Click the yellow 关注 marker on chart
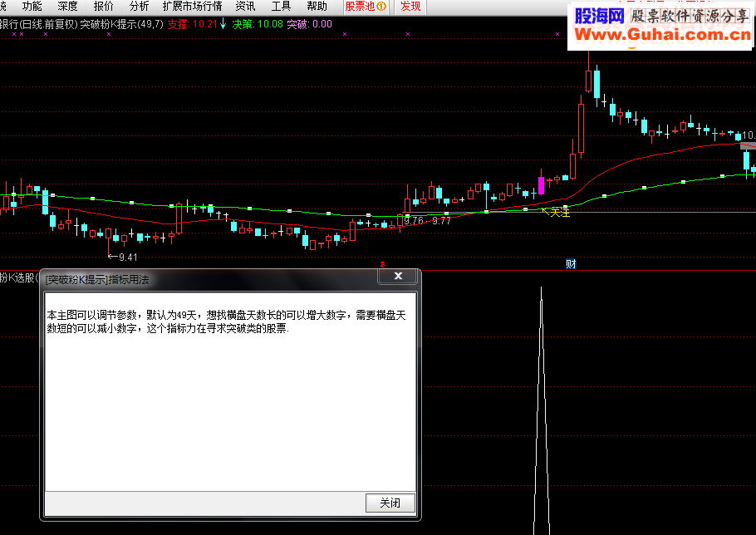The image size is (756, 535). point(556,212)
